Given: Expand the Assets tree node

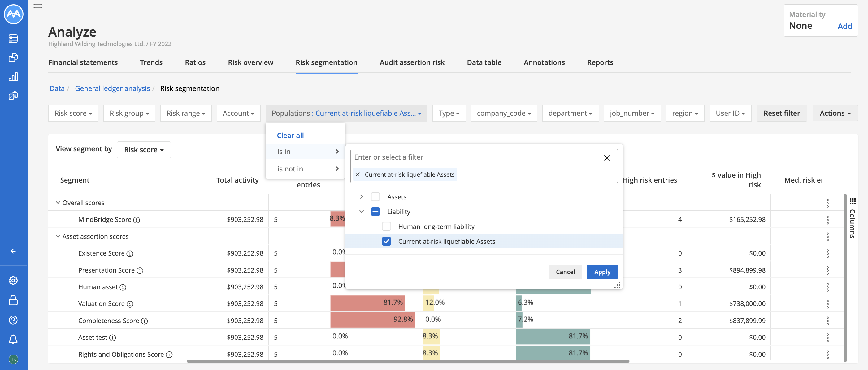Looking at the screenshot, I should tap(361, 197).
